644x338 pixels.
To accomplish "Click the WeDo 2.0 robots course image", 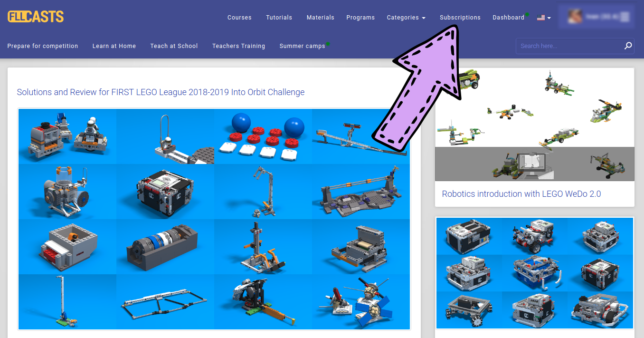I will pyautogui.click(x=535, y=125).
